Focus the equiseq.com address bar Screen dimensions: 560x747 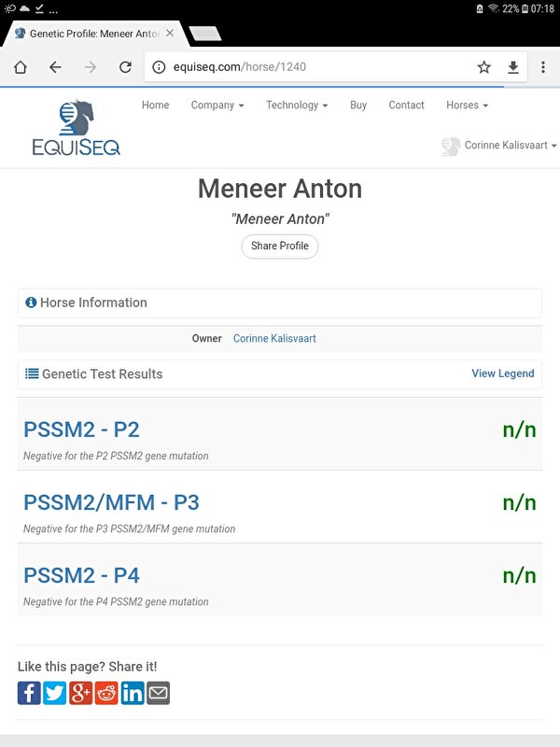pyautogui.click(x=308, y=67)
